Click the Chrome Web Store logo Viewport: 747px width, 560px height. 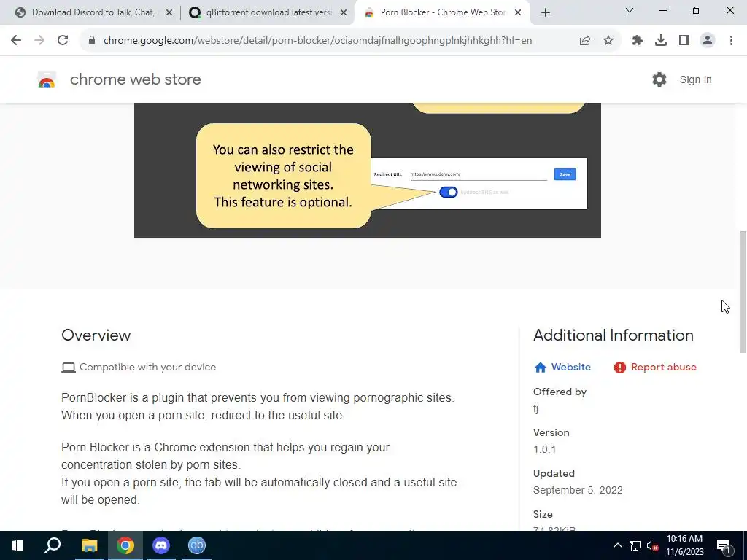point(47,79)
